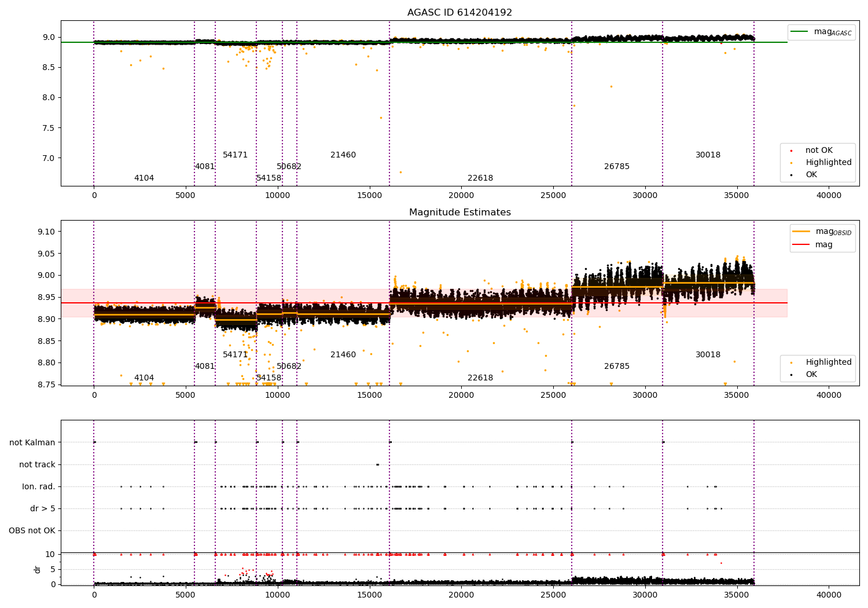Click the 'Magnitude Estimates' plot title
The width and height of the screenshot is (868, 608).
coord(459,213)
